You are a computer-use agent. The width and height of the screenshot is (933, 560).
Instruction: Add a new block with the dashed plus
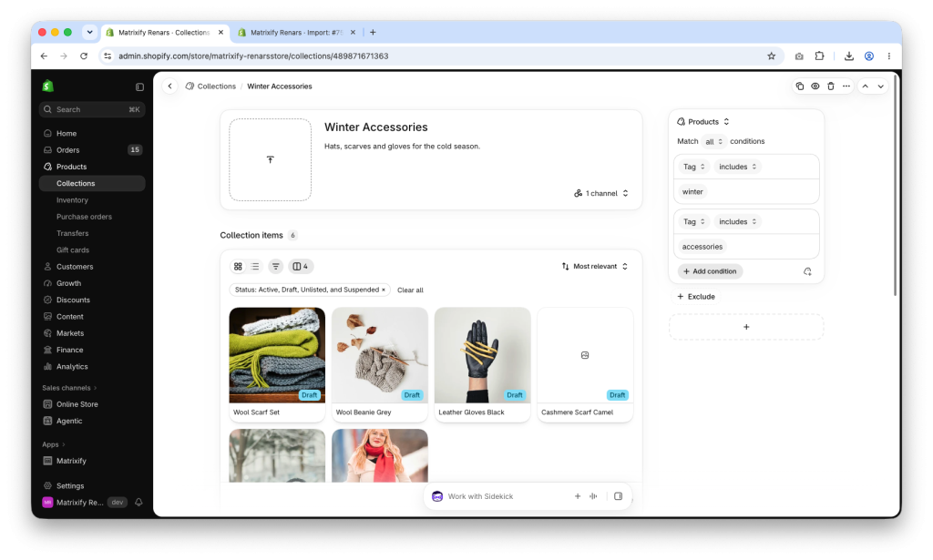coord(746,327)
